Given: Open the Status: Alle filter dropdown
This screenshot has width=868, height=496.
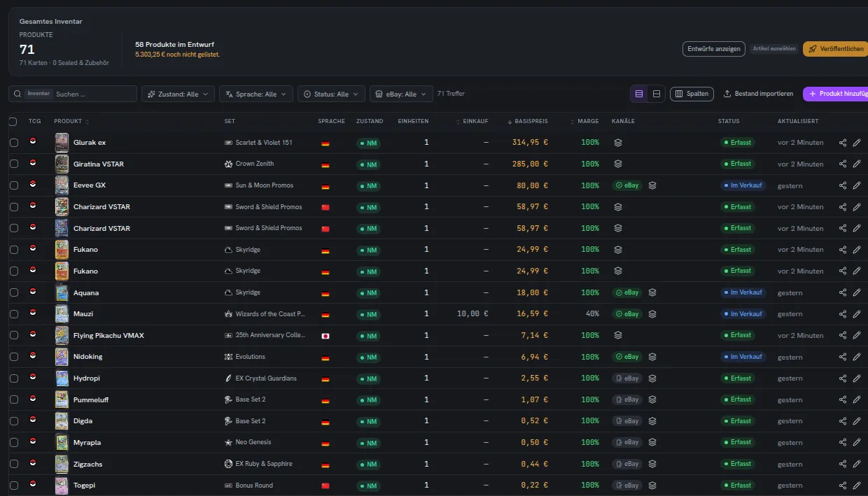Looking at the screenshot, I should pos(331,94).
